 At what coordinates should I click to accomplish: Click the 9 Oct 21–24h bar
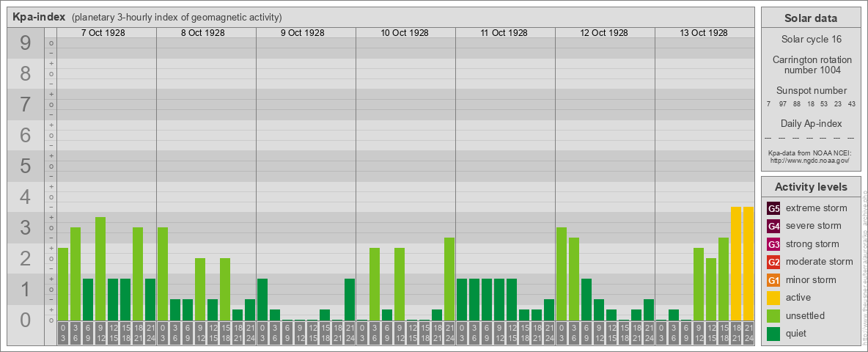click(x=350, y=299)
